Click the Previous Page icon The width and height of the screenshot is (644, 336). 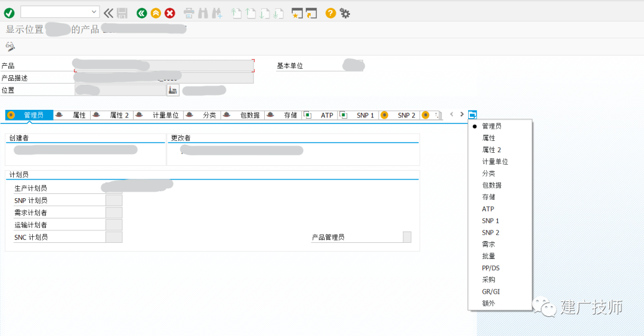tap(250, 13)
